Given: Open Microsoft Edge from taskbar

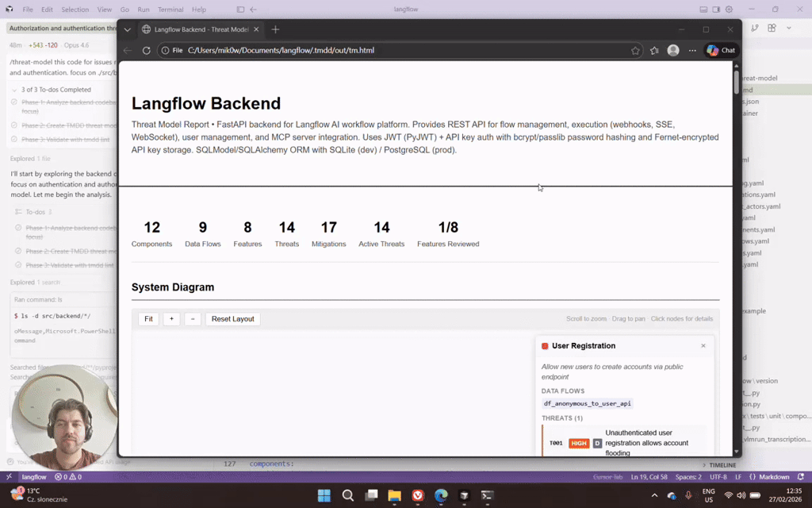Looking at the screenshot, I should 441,495.
